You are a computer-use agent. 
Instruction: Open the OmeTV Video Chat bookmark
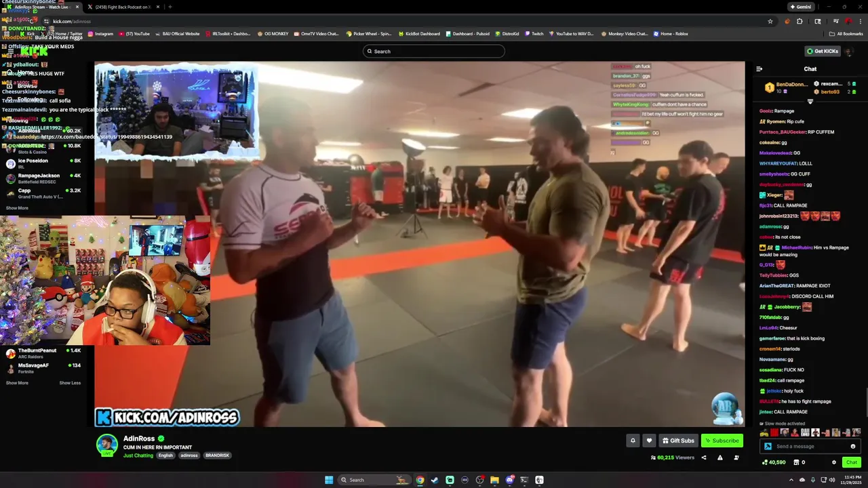point(316,33)
